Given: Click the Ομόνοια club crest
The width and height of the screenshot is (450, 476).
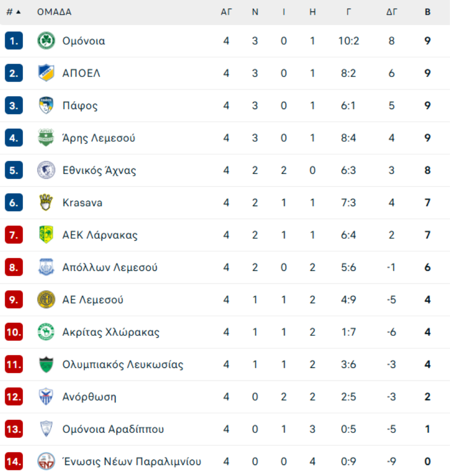Looking at the screenshot, I should click(46, 41).
